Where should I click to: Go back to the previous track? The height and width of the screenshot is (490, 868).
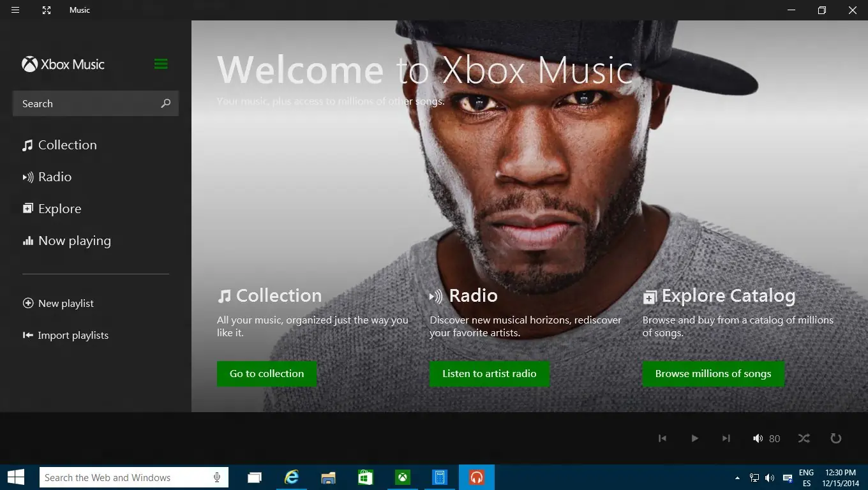pyautogui.click(x=662, y=438)
